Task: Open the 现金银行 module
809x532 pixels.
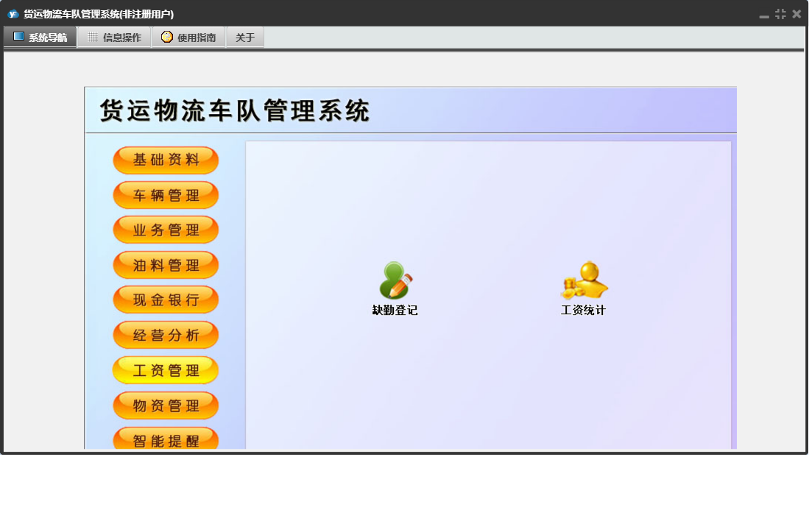Action: tap(166, 300)
